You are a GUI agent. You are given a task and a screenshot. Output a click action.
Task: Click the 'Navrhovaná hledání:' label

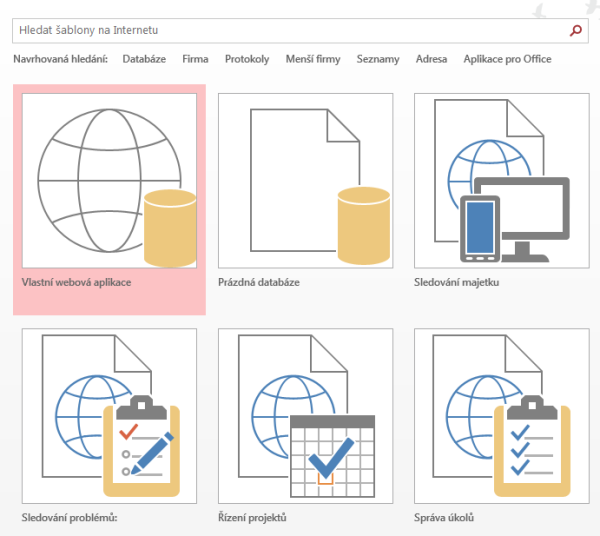click(x=60, y=59)
